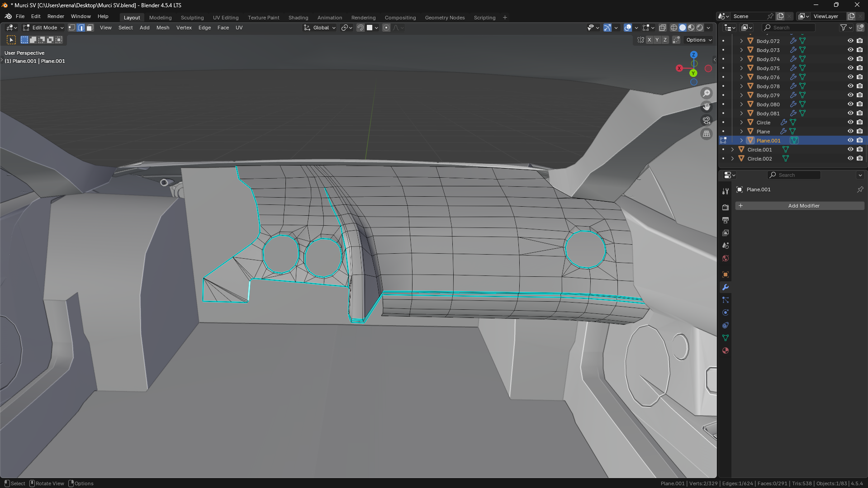Switch to the UV Editing workspace tab
Image resolution: width=868 pixels, height=488 pixels.
(225, 18)
